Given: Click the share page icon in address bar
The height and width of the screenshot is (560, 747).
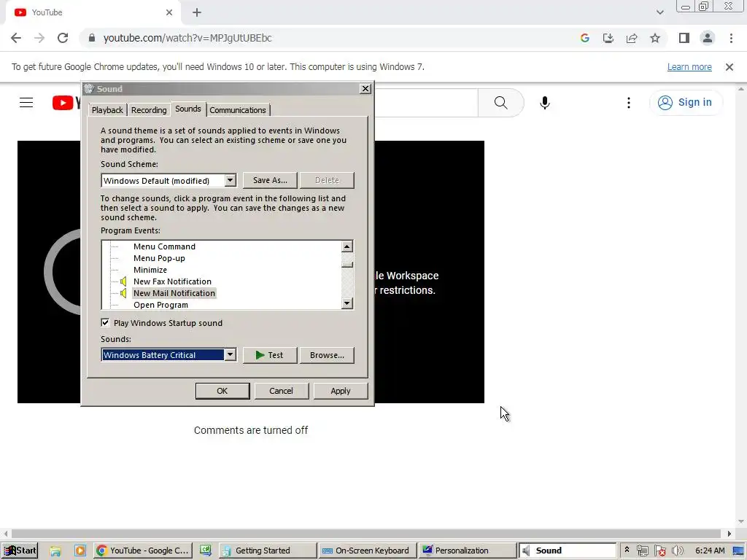Looking at the screenshot, I should pyautogui.click(x=632, y=38).
